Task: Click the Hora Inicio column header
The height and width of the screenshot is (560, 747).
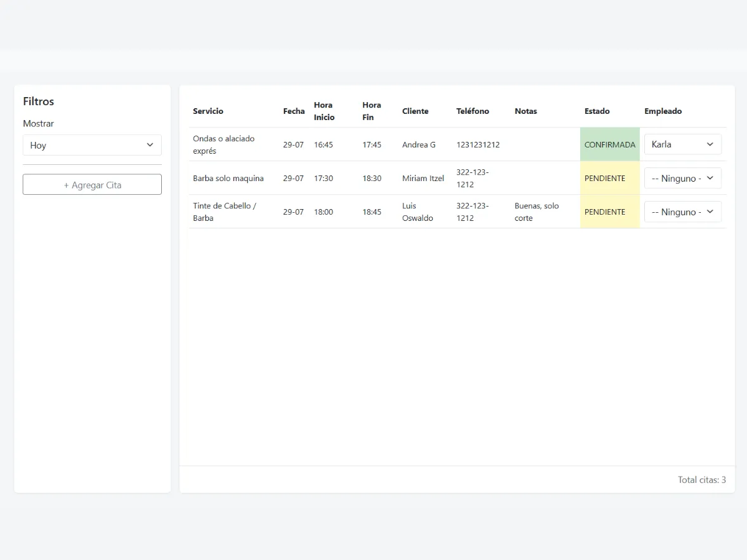Action: (x=324, y=111)
